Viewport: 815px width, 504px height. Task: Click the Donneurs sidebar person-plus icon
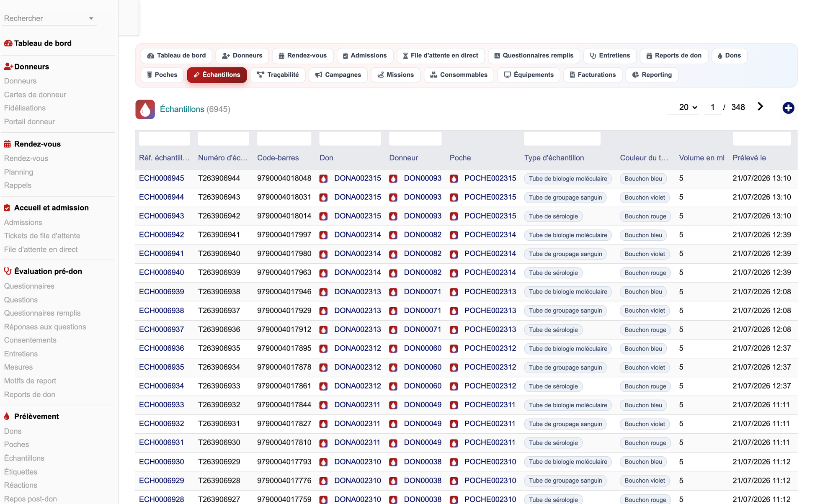[x=9, y=67]
